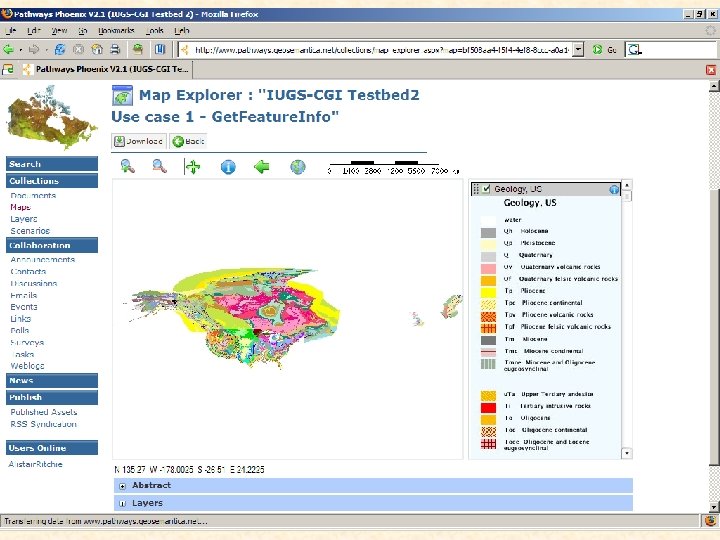Click the page scrollbar up arrow
Viewport: 720px width, 540px height.
tap(714, 86)
